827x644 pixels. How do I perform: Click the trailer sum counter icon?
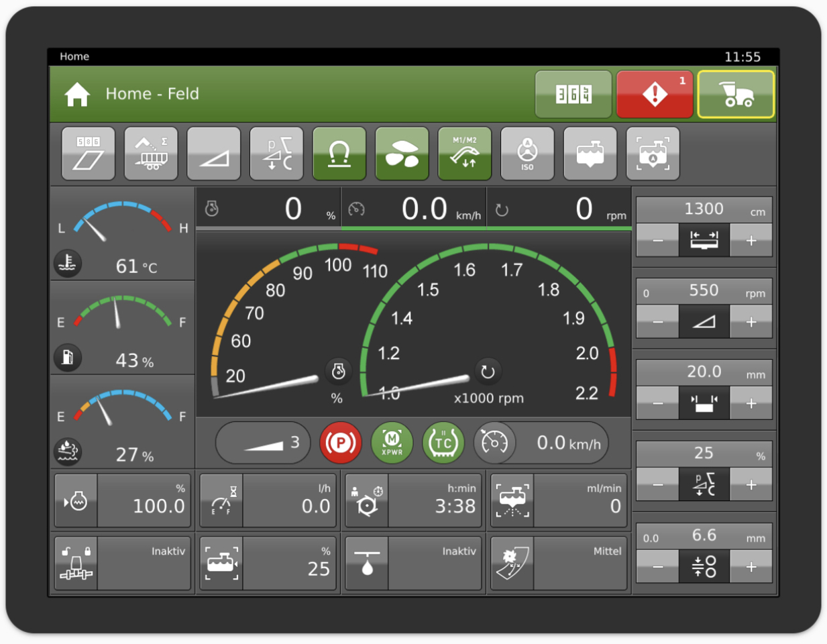(x=151, y=153)
